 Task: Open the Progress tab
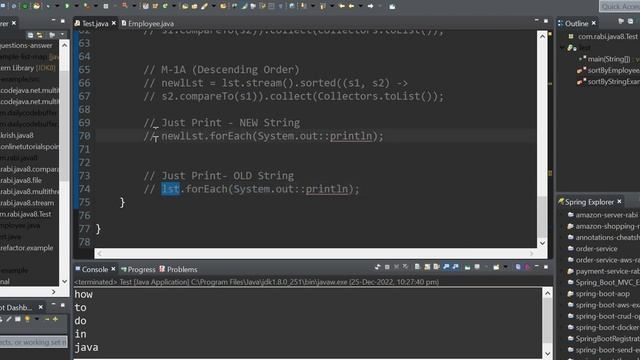tap(138, 269)
